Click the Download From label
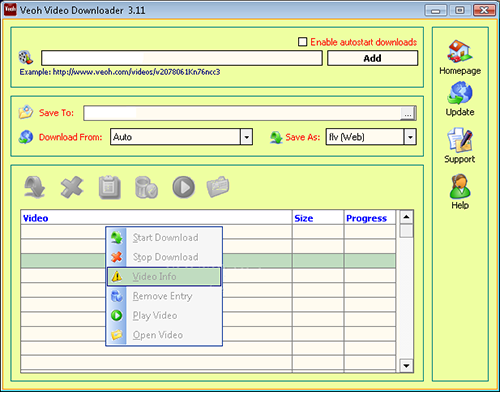 pos(71,137)
